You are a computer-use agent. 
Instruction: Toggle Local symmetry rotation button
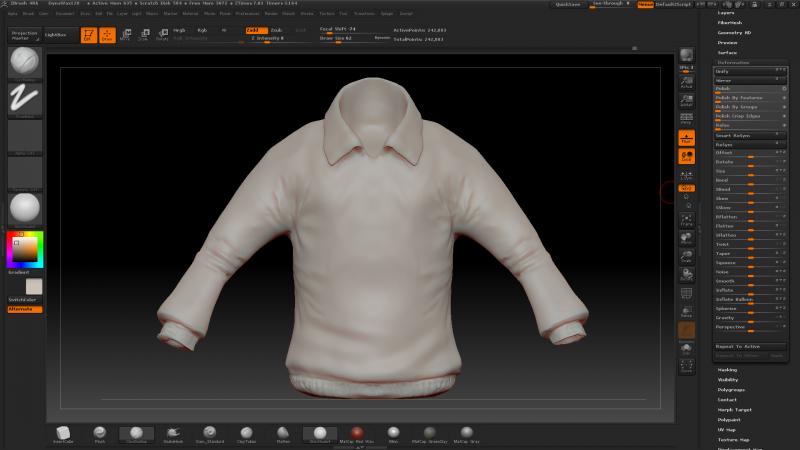[x=686, y=156]
